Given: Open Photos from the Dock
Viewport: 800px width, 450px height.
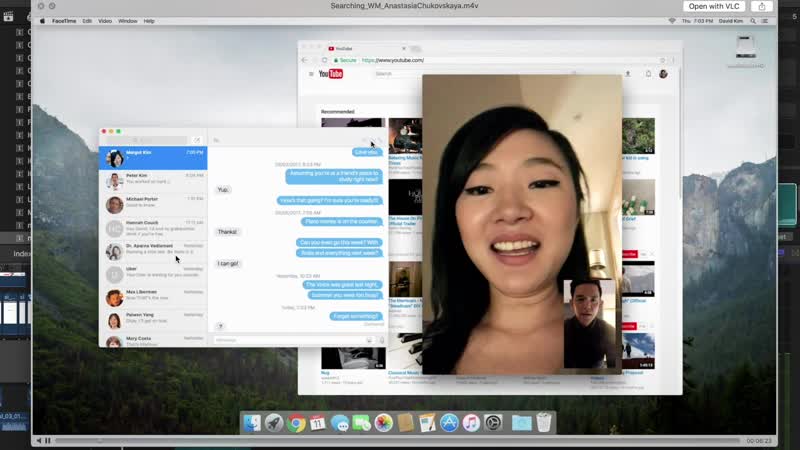Looking at the screenshot, I should [x=383, y=423].
